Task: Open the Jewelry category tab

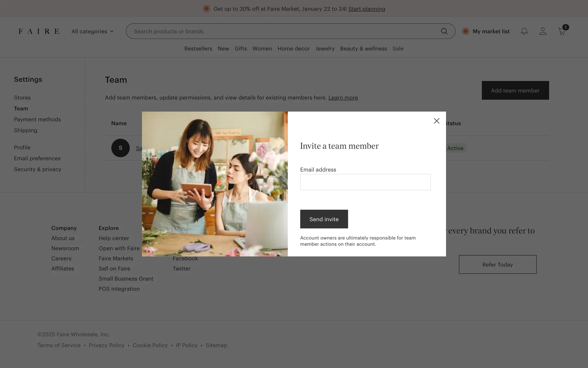Action: point(325,48)
